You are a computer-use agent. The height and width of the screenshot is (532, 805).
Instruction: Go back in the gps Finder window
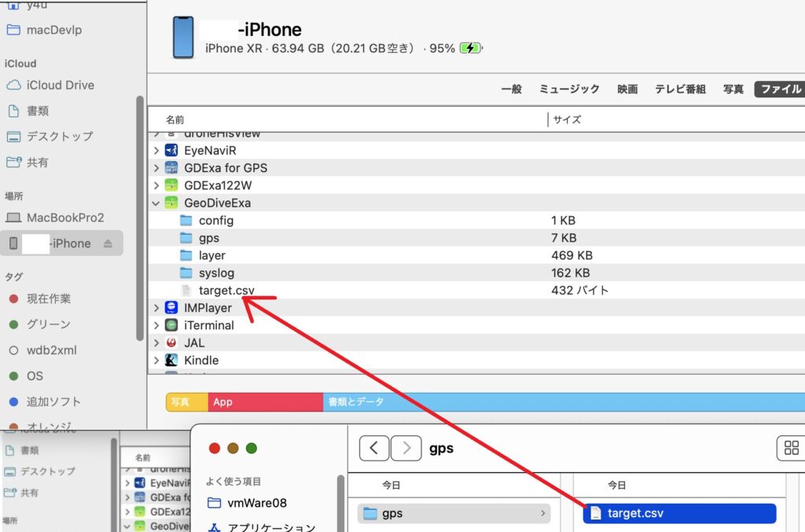pyautogui.click(x=373, y=449)
